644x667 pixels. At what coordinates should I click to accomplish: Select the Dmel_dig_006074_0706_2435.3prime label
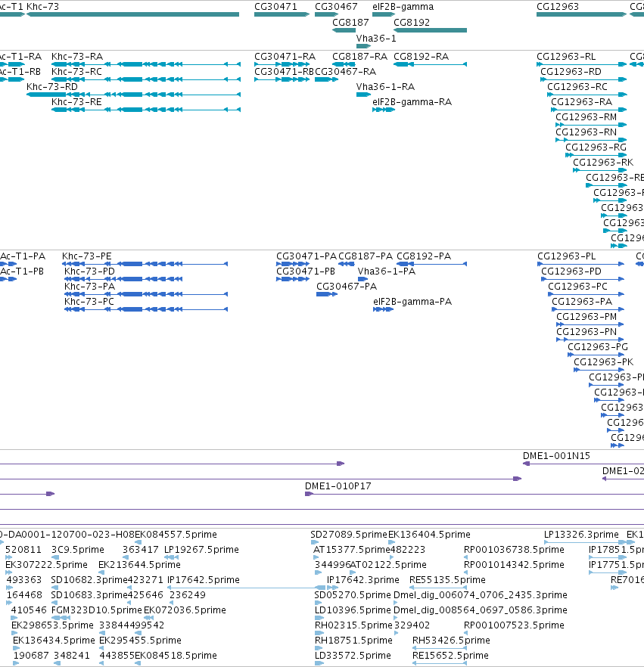pos(480,595)
